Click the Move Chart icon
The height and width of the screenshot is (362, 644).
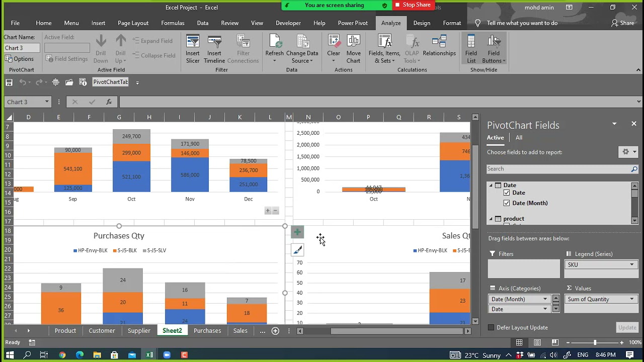tap(353, 49)
